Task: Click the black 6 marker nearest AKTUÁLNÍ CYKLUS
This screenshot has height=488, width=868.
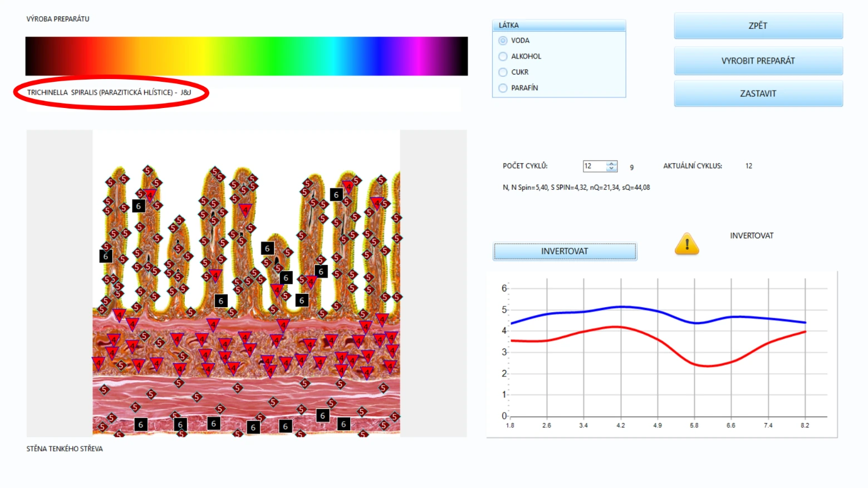Action: pos(336,195)
